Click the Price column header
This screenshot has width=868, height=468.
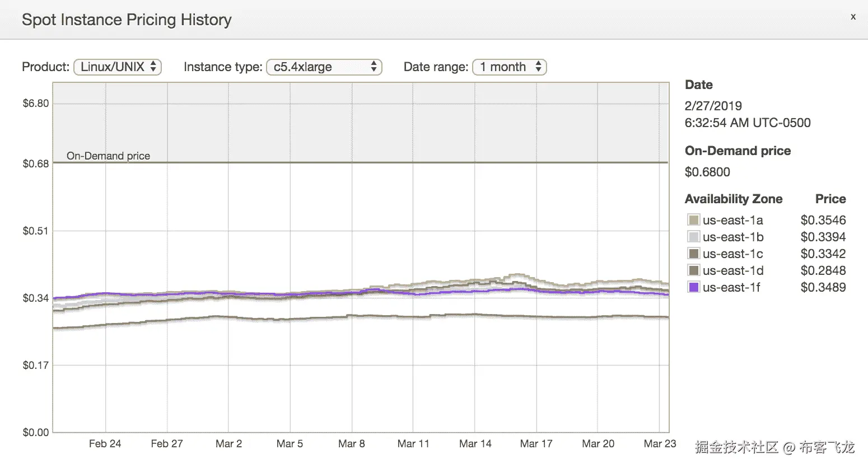[x=830, y=199]
